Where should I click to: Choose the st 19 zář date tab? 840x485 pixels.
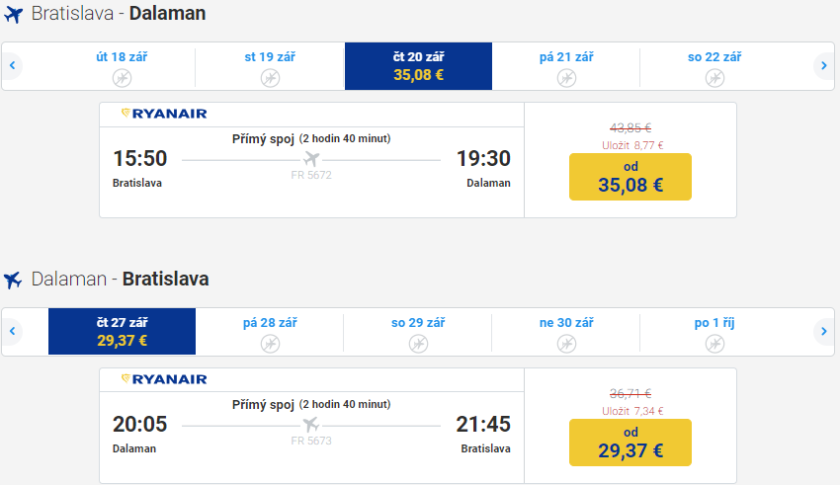tap(269, 66)
